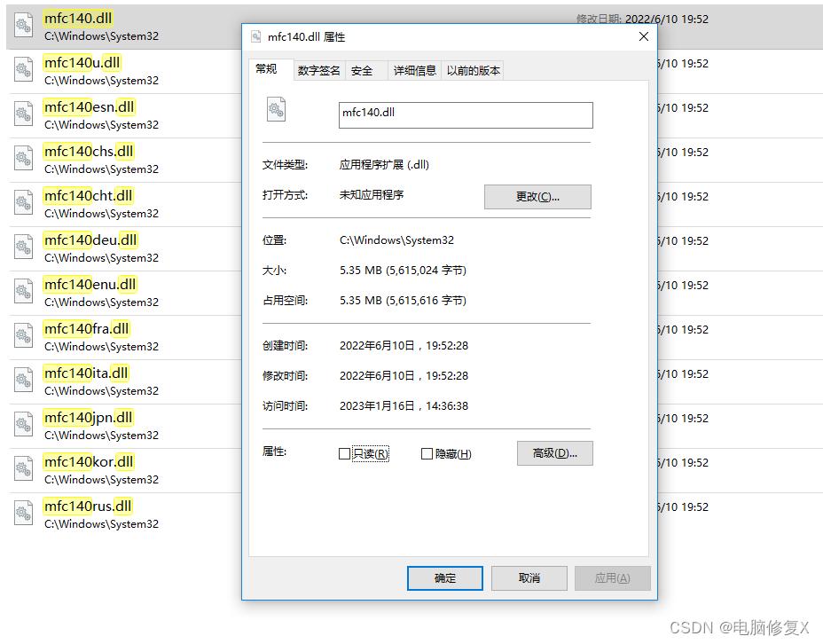Select mfc140enu.dll file name in list
Image resolution: width=823 pixels, height=644 pixels.
90,285
